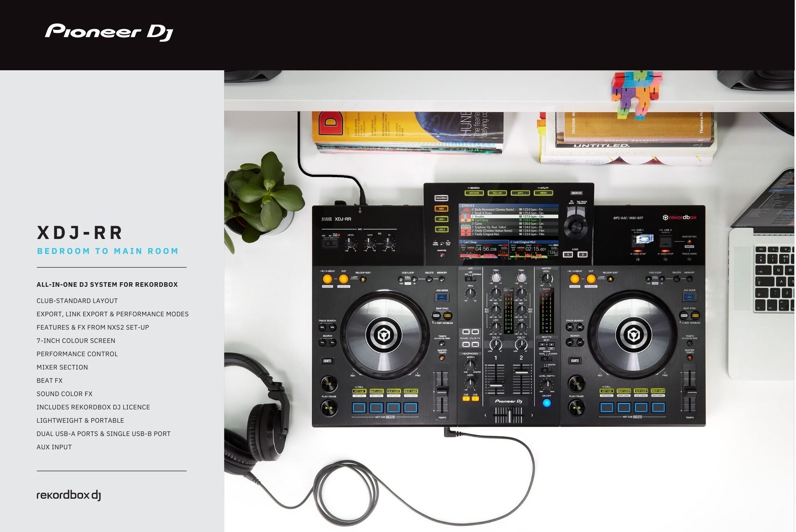Select HOT CUE pad mode on the left deck
The width and height of the screenshot is (796, 532).
pyautogui.click(x=359, y=391)
